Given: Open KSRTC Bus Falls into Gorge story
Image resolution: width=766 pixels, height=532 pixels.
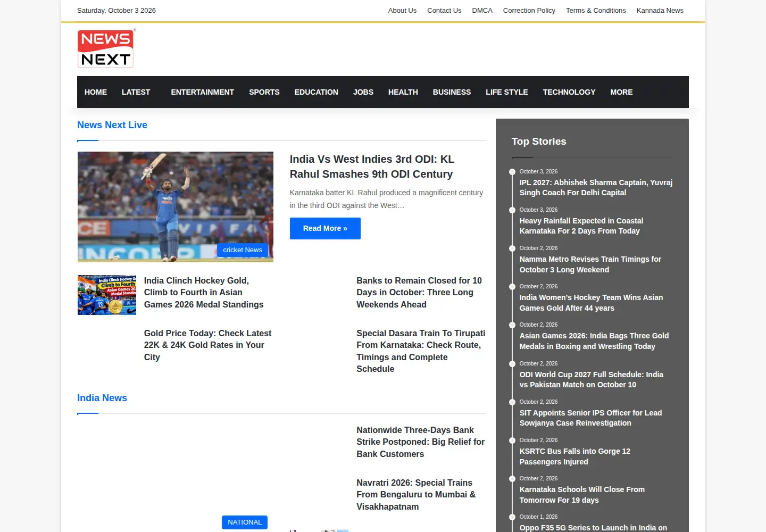Looking at the screenshot, I should point(575,456).
